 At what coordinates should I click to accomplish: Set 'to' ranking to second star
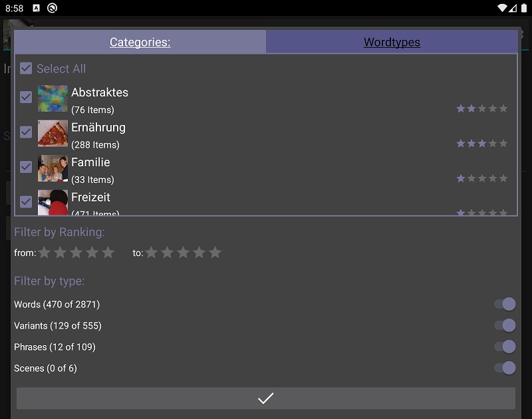tap(168, 253)
